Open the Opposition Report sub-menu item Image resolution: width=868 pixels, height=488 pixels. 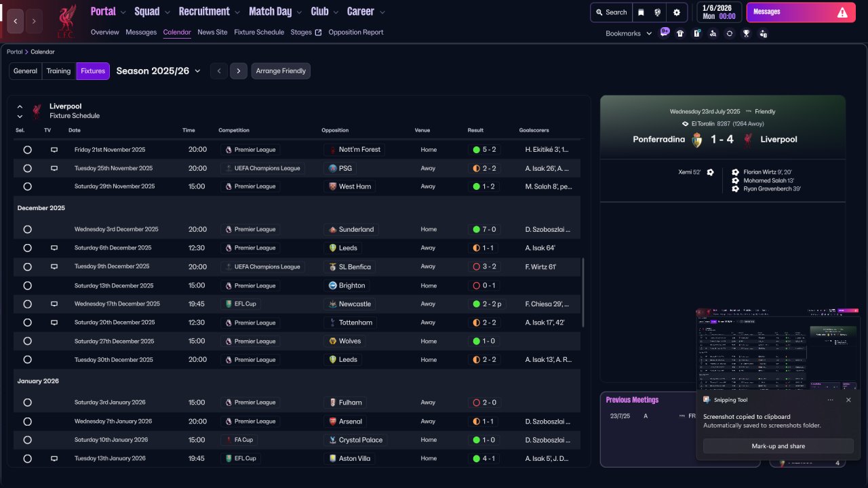pos(356,33)
